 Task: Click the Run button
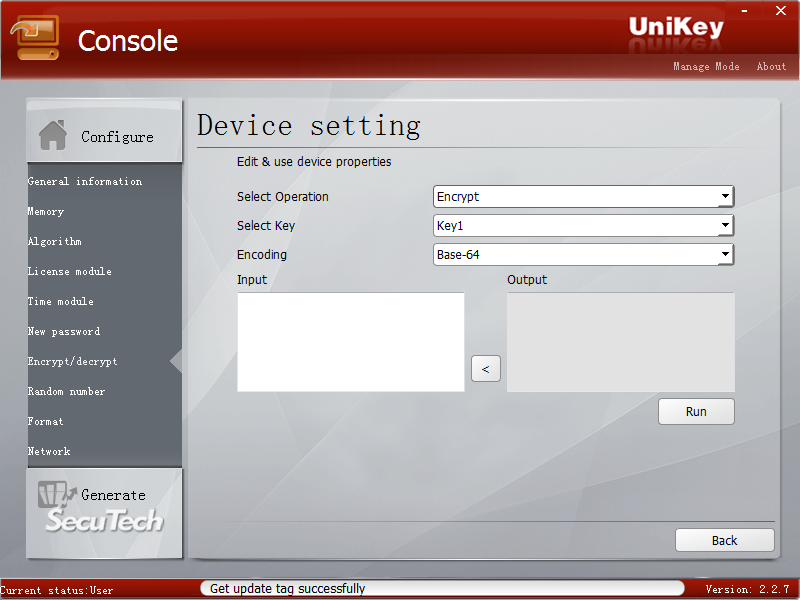tap(696, 412)
